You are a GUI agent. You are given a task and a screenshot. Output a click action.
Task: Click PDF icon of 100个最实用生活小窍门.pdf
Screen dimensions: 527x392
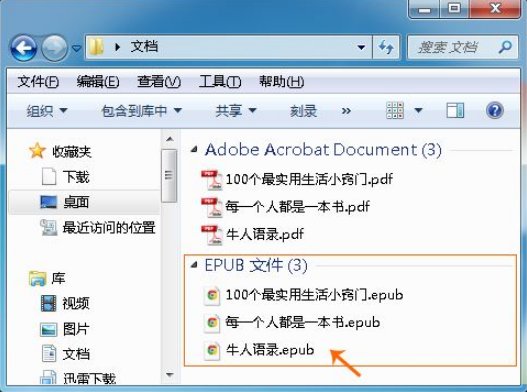tap(211, 180)
